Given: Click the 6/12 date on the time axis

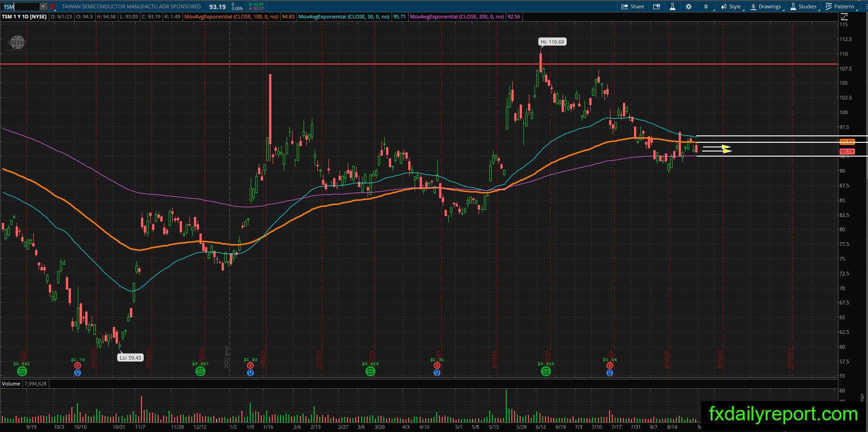Looking at the screenshot, I should click(540, 427).
